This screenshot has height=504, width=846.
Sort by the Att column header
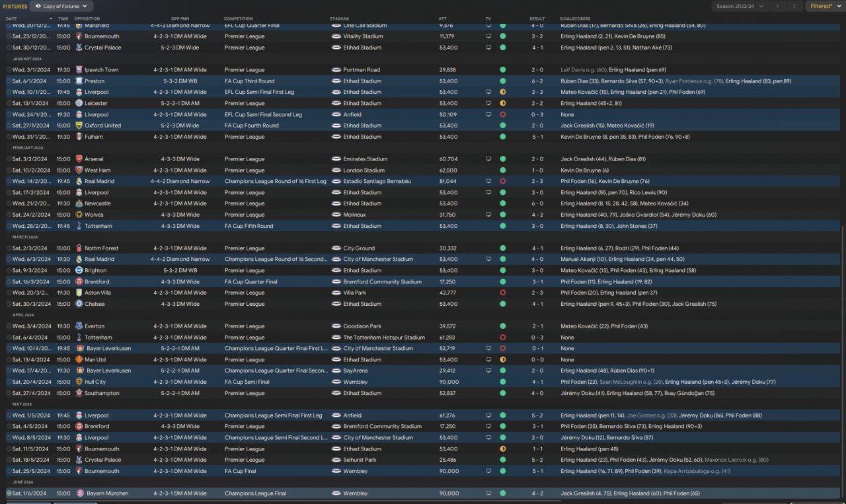tap(442, 18)
